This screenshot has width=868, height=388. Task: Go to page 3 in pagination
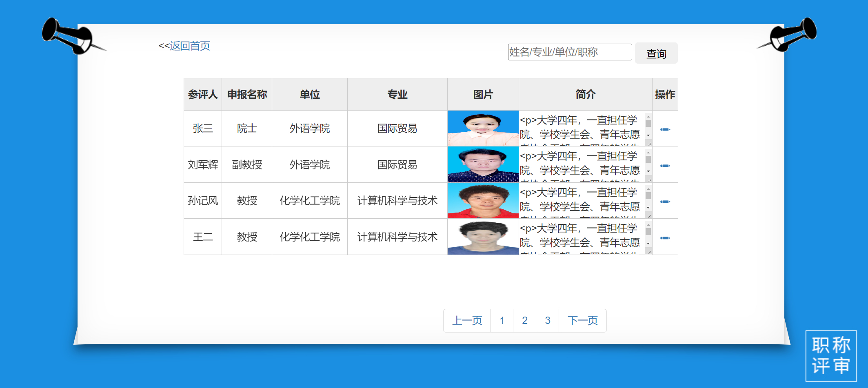click(x=547, y=321)
